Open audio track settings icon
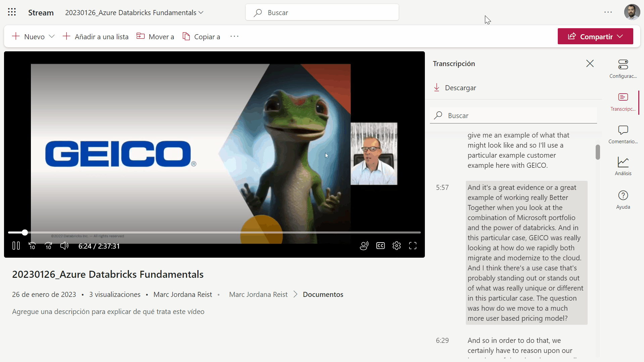 coord(364,246)
